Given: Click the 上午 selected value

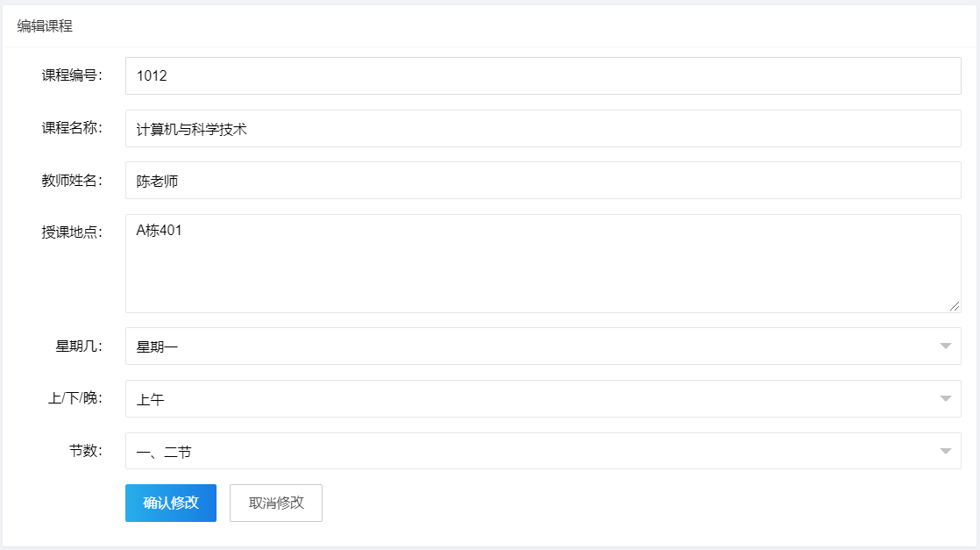Looking at the screenshot, I should coord(150,399).
